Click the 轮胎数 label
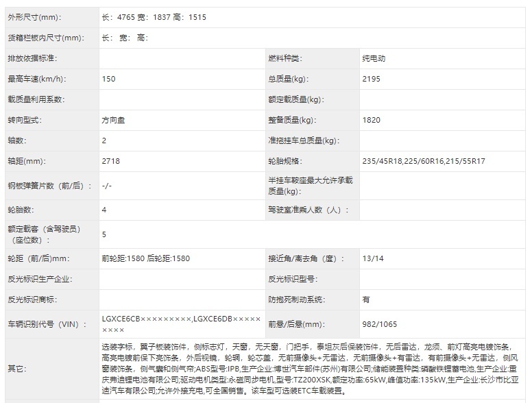Screen dimensions: 532x403 click(x=21, y=210)
